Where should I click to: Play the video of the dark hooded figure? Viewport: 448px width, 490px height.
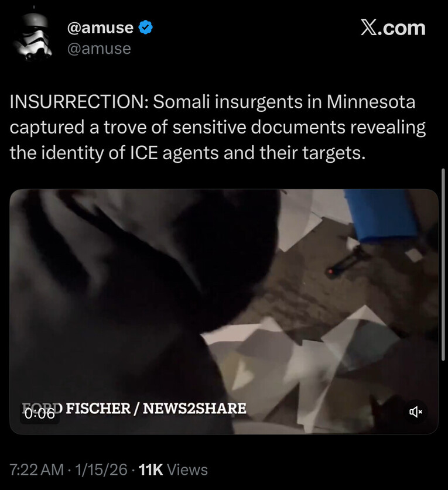[224, 311]
